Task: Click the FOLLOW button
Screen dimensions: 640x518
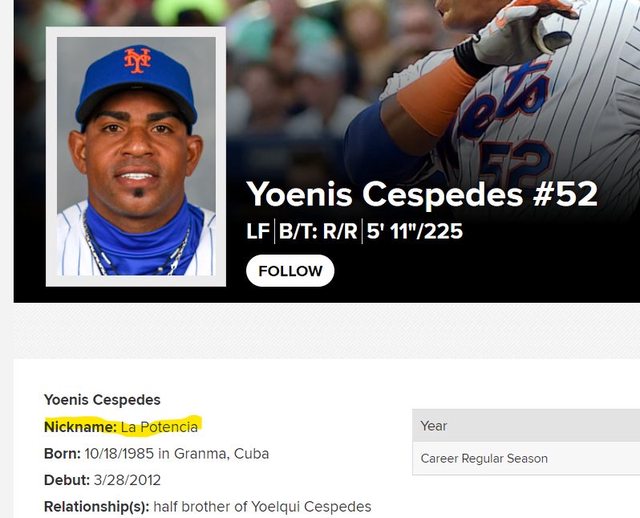Action: (x=290, y=271)
